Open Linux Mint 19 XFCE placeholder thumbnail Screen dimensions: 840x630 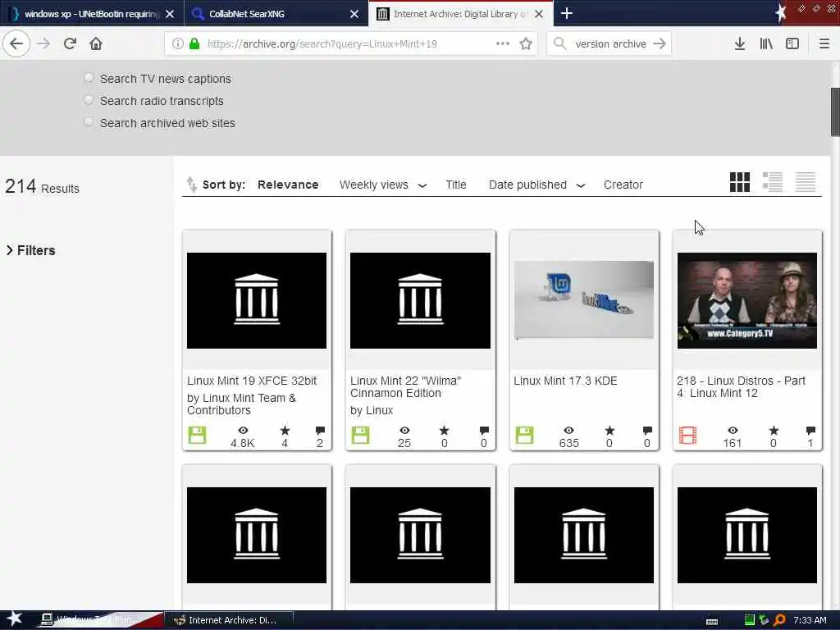pos(257,300)
